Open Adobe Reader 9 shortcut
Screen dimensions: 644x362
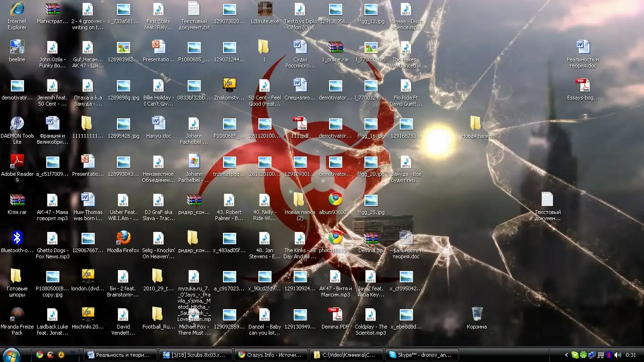pyautogui.click(x=17, y=162)
